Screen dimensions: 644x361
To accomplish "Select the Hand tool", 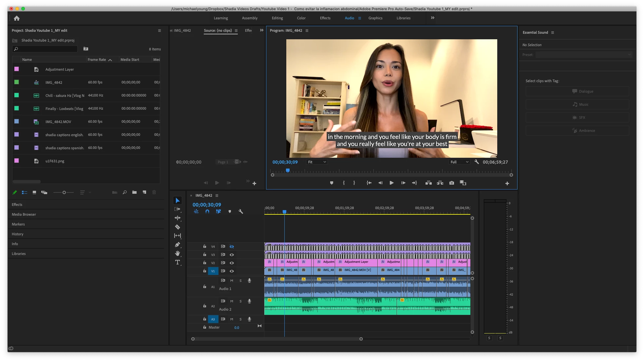I will [x=178, y=253].
